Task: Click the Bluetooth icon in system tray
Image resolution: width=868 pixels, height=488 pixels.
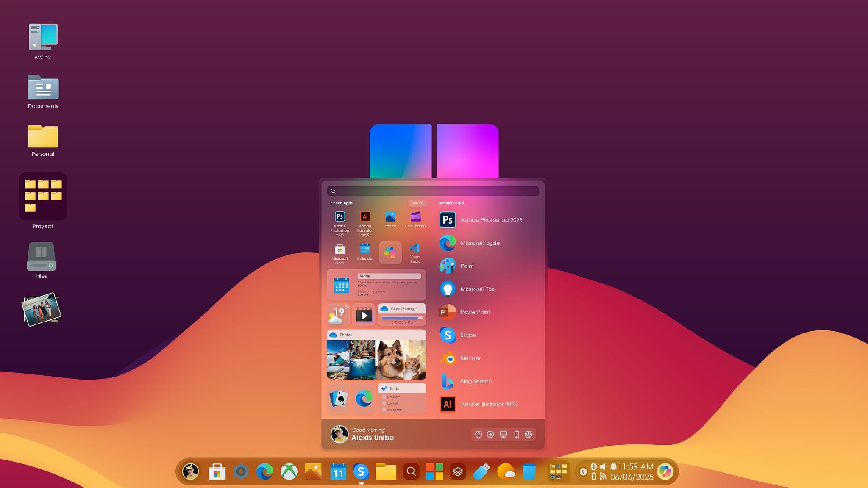Action: click(594, 466)
